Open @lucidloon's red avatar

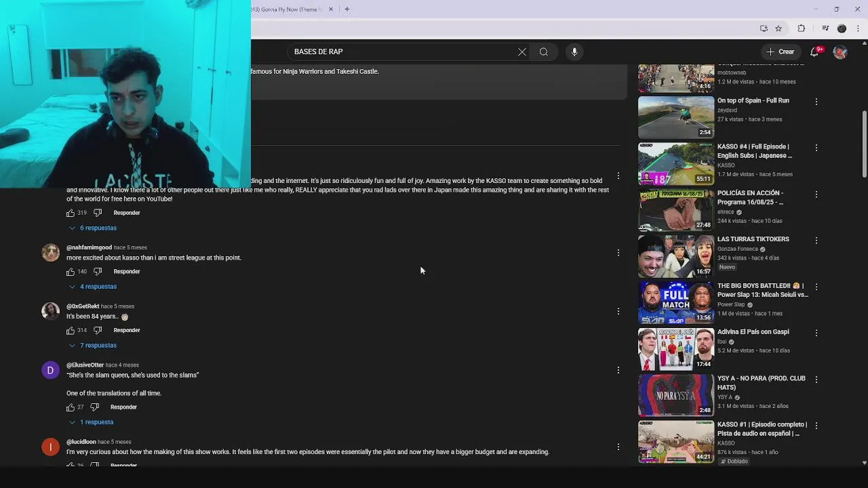tap(50, 447)
